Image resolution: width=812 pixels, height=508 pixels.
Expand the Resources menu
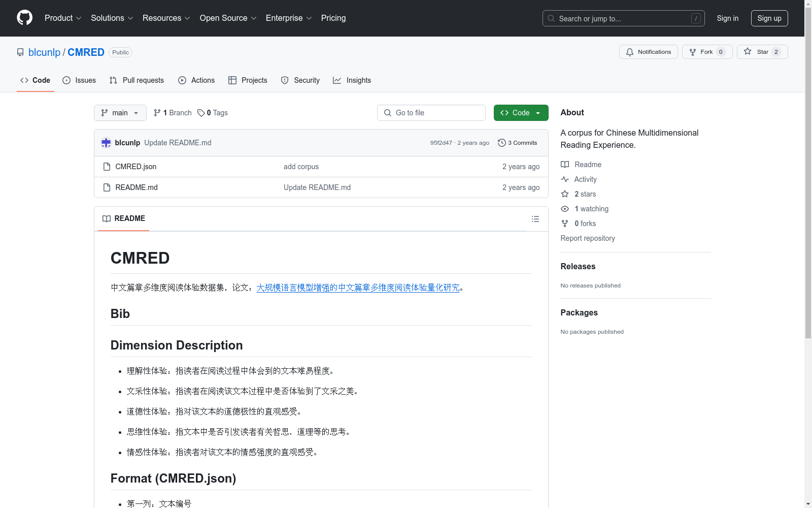166,18
